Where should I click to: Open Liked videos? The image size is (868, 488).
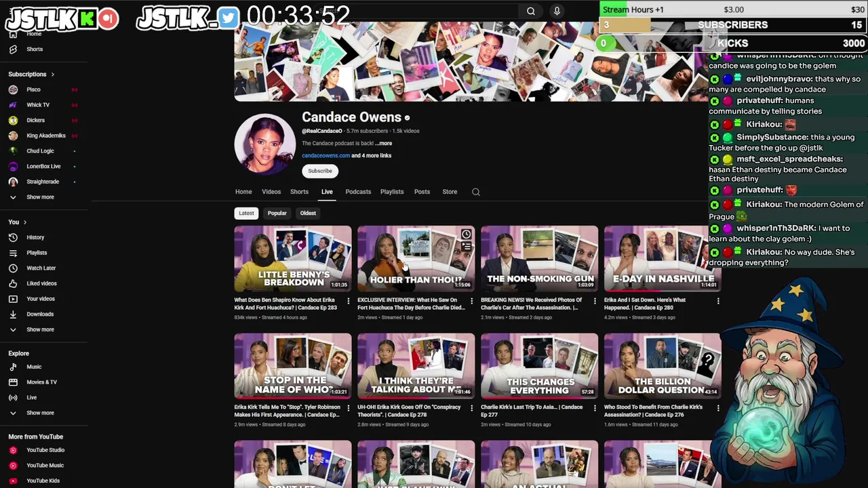click(41, 283)
